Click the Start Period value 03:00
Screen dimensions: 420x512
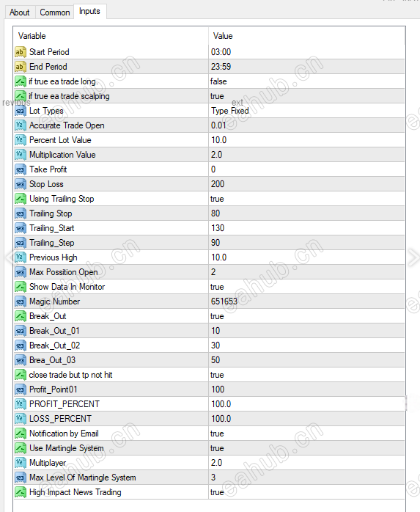click(221, 52)
